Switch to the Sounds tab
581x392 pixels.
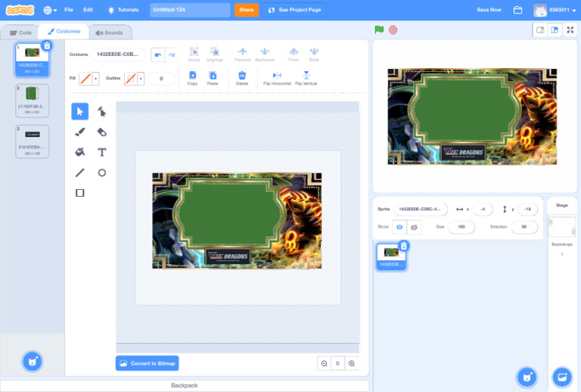109,33
